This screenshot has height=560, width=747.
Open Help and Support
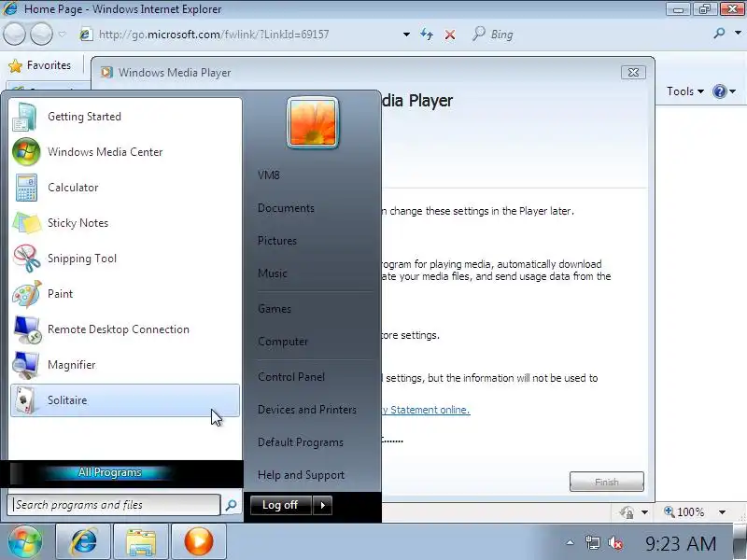click(301, 475)
